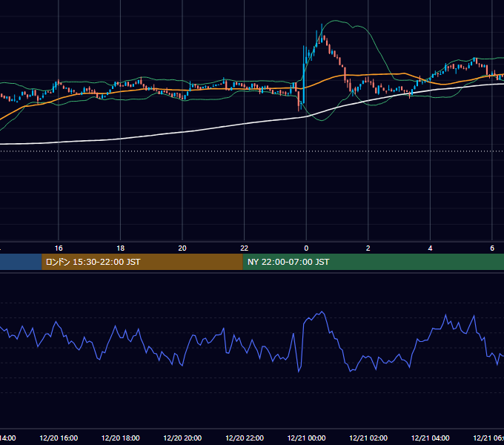Click the 12/20 16:00 label on lower axis
This screenshot has height=445, width=504.
(x=59, y=438)
